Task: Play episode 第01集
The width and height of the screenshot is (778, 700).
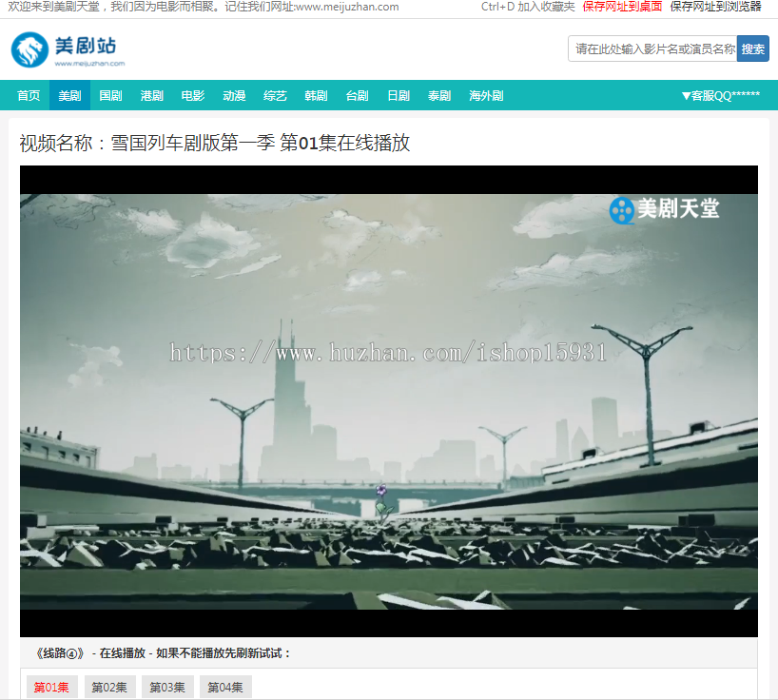Action: pyautogui.click(x=51, y=687)
